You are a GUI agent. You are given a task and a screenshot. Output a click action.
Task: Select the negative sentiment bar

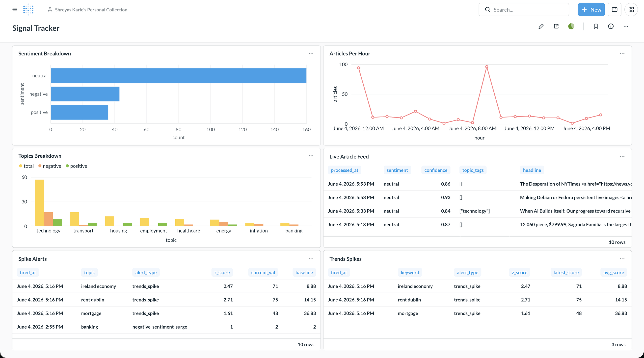coord(85,94)
